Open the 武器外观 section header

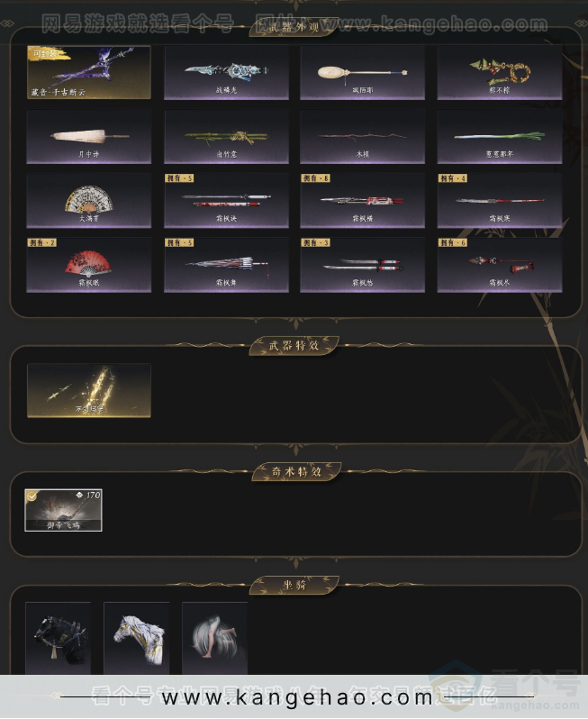[294, 27]
